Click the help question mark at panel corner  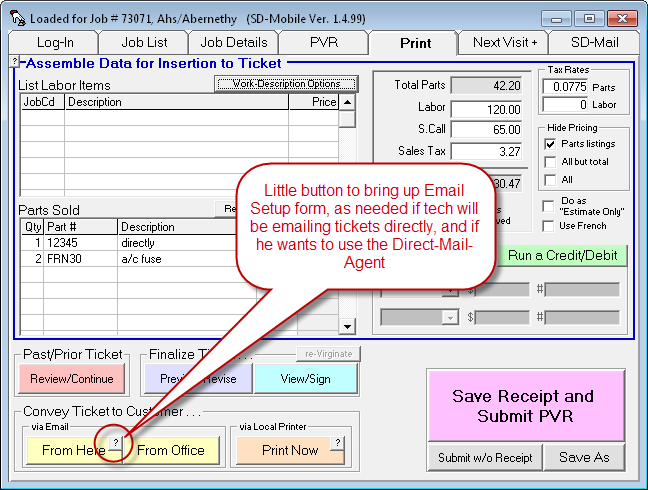pos(14,62)
